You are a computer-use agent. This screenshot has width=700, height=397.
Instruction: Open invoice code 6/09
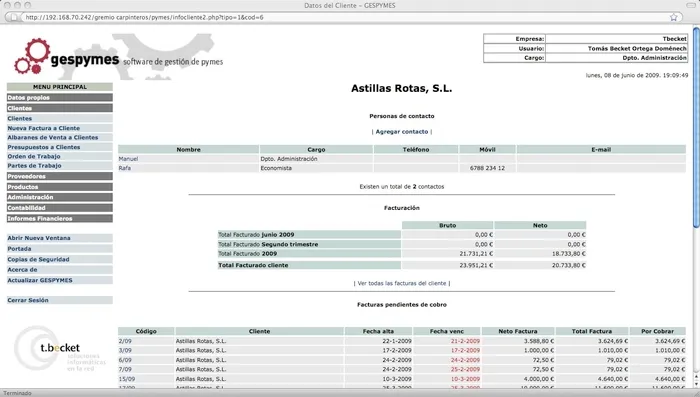125,360
